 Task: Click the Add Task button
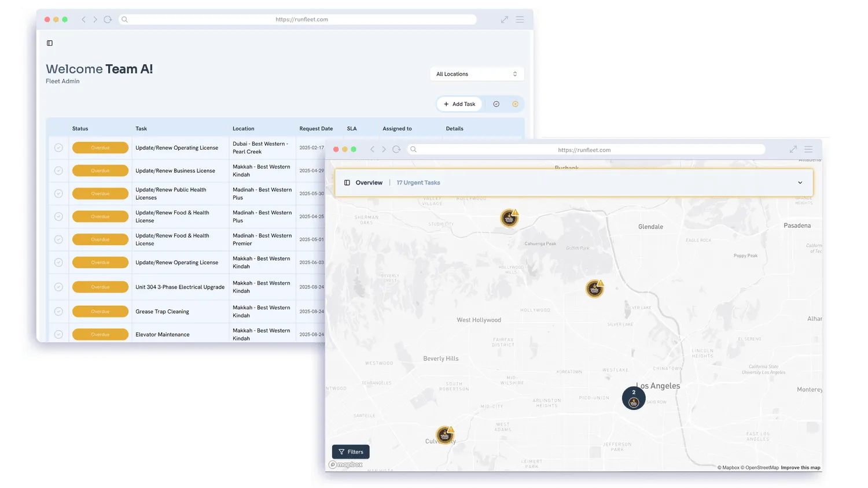(459, 104)
